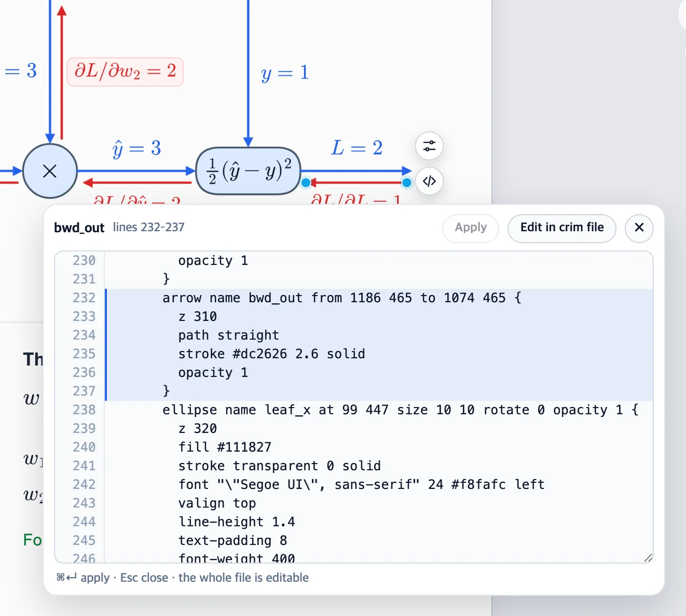Select the ½(ŷ − y)² loss node
686x616 pixels.
pyautogui.click(x=249, y=171)
